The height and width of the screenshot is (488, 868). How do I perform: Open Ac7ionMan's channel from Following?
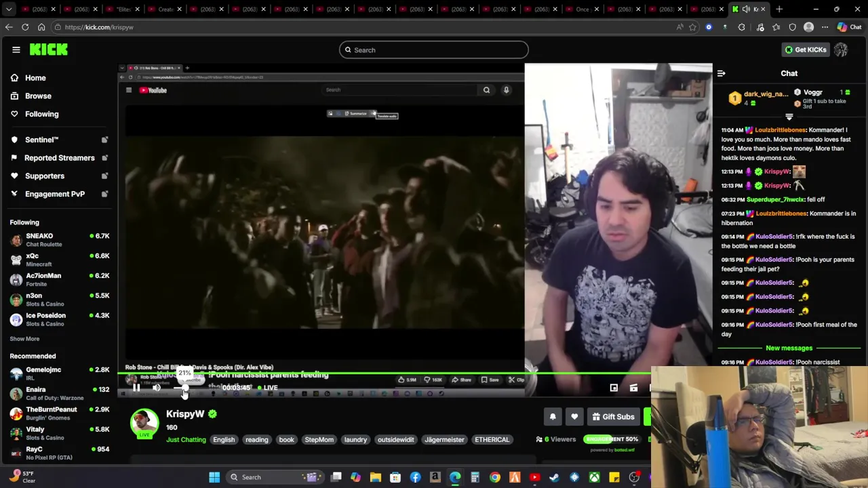[60, 279]
